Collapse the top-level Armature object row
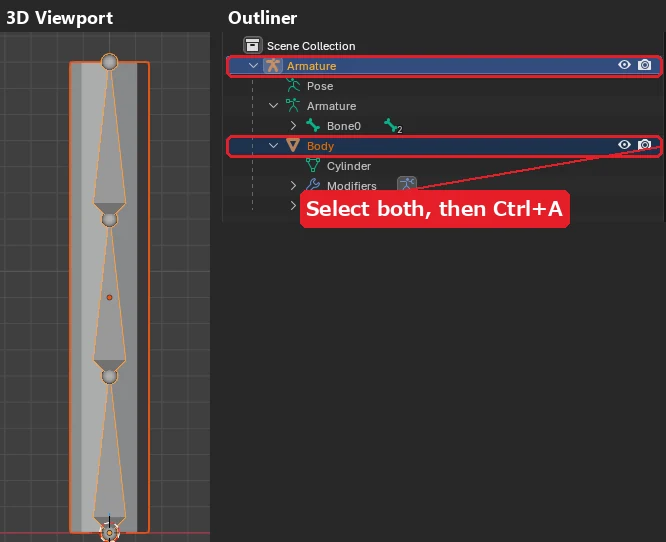Screen dimensions: 666x542 254,65
